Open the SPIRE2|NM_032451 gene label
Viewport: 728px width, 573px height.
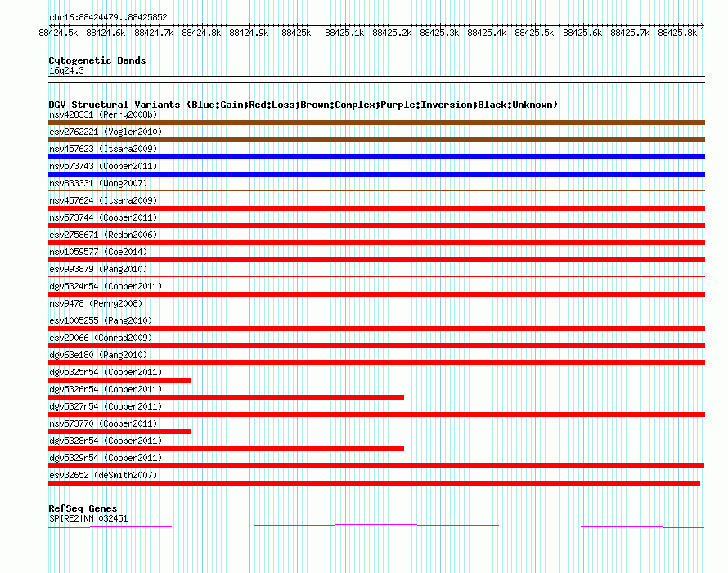88,518
